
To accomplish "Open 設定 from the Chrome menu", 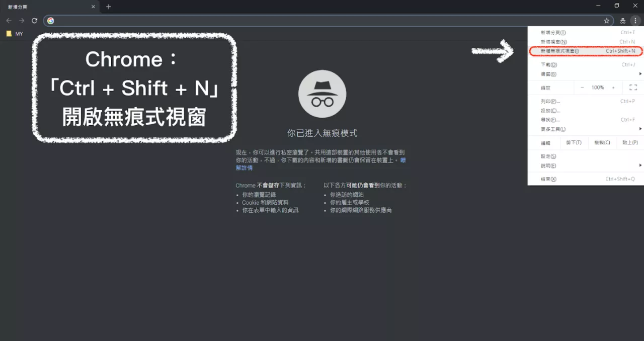I will [547, 156].
